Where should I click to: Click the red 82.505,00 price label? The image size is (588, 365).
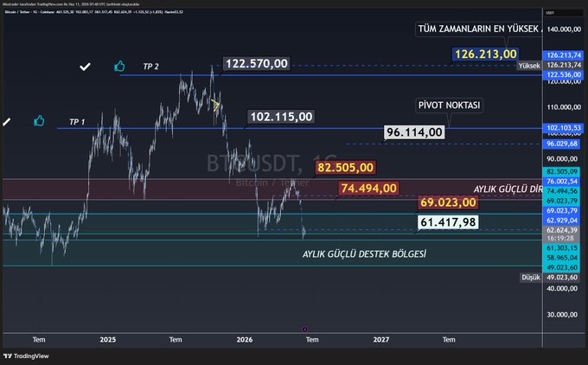point(345,167)
